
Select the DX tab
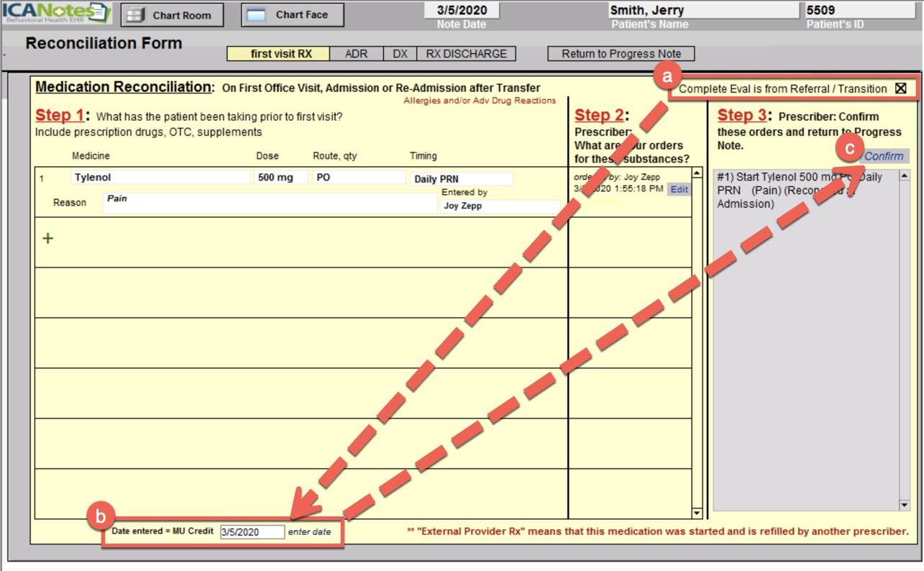[400, 54]
